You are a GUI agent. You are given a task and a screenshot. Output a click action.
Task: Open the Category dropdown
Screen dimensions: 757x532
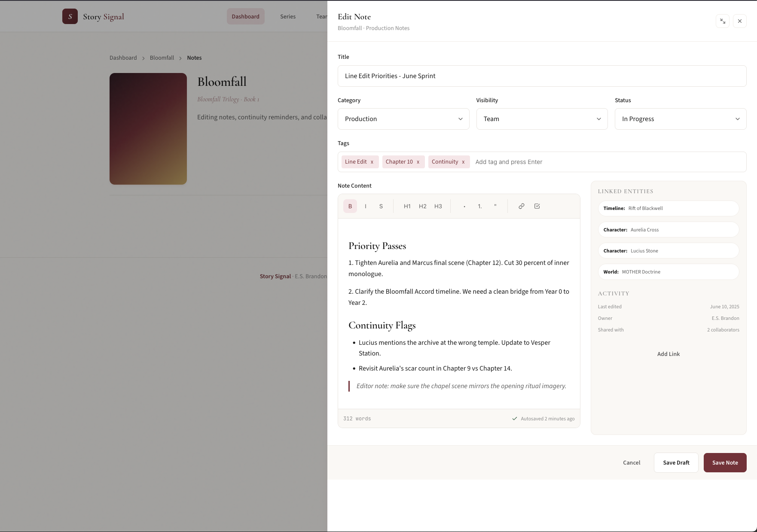(x=403, y=119)
